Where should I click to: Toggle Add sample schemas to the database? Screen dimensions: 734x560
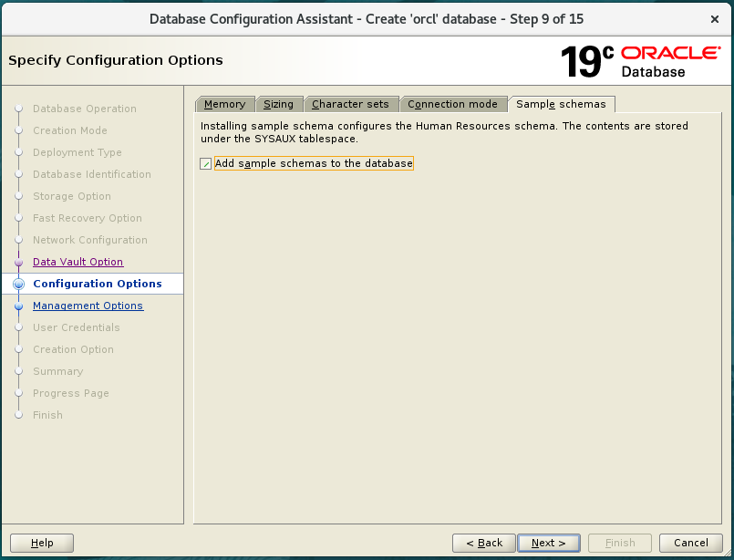click(205, 163)
